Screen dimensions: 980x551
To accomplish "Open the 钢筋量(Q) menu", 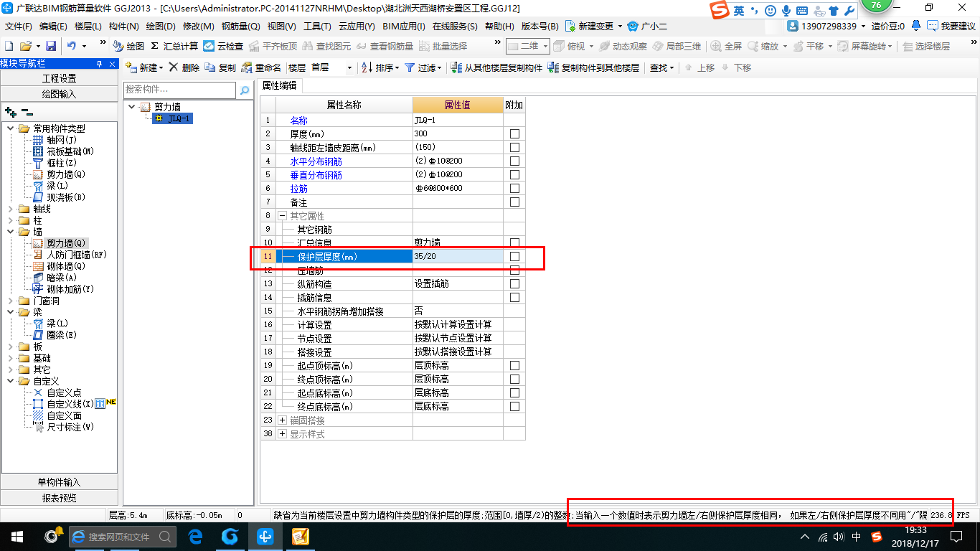I will 240,26.
